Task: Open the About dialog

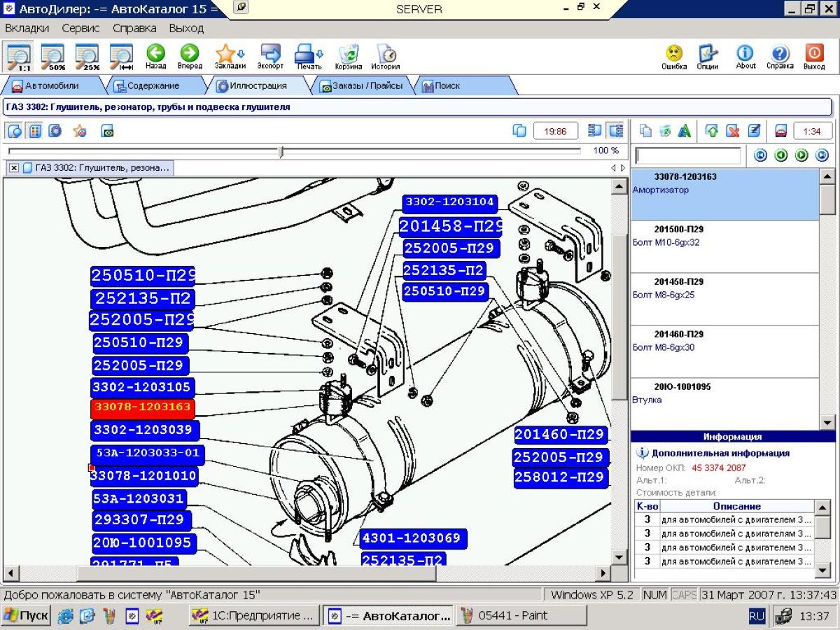Action: [x=745, y=57]
